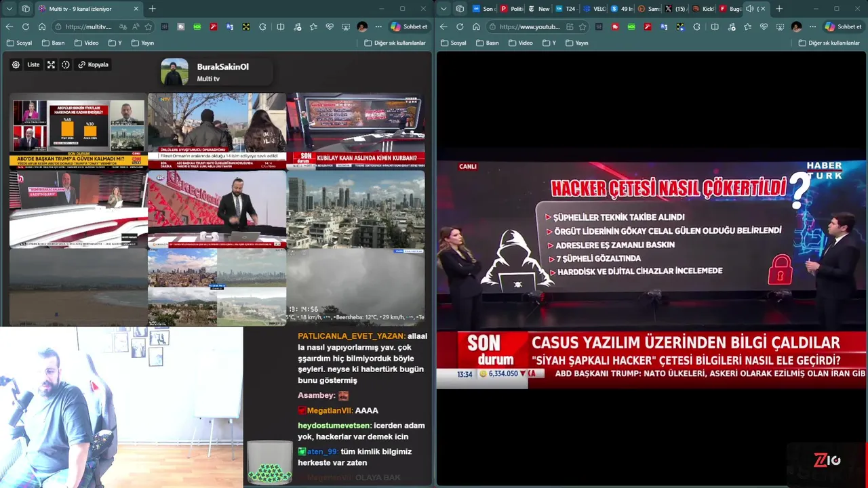Close the Multi tv tab
Image resolution: width=868 pixels, height=488 pixels.
[x=136, y=9]
